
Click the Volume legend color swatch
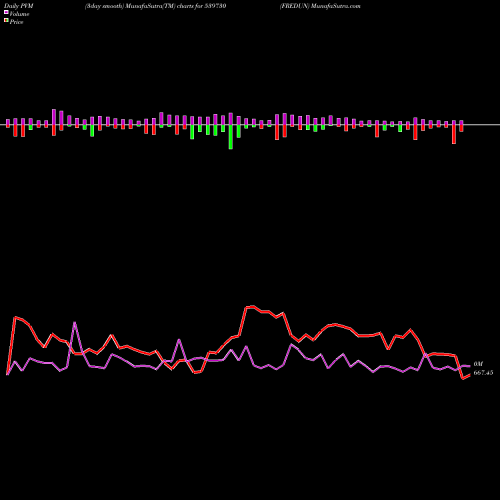6,13
